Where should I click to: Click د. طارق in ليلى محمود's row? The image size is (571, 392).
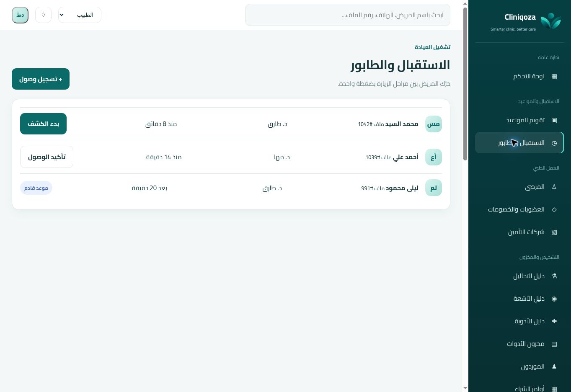point(272,188)
